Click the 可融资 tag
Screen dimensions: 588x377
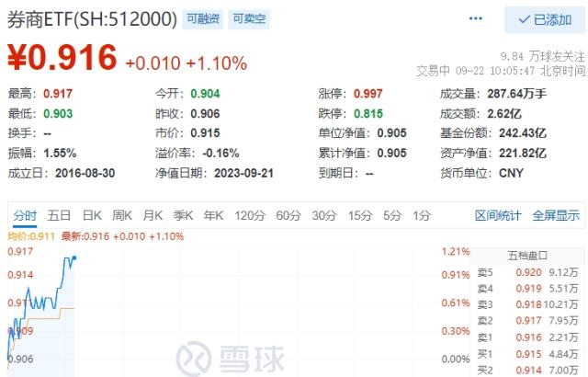[203, 18]
